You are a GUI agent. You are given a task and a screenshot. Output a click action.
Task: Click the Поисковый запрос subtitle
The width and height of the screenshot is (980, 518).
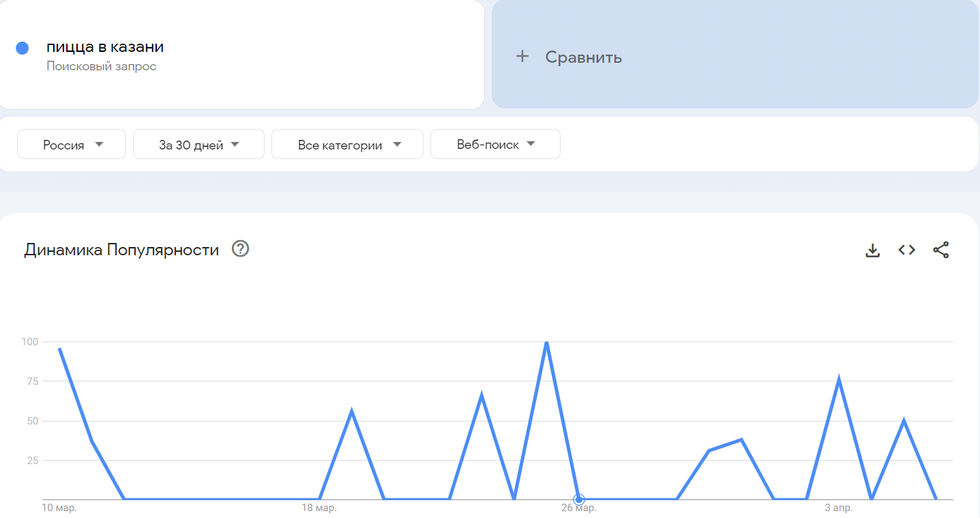point(102,67)
